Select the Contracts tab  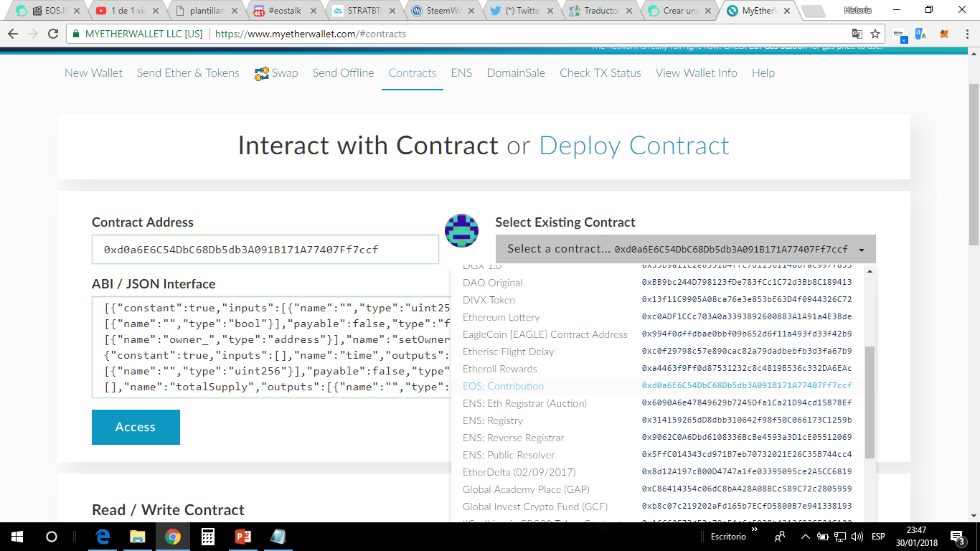[413, 73]
